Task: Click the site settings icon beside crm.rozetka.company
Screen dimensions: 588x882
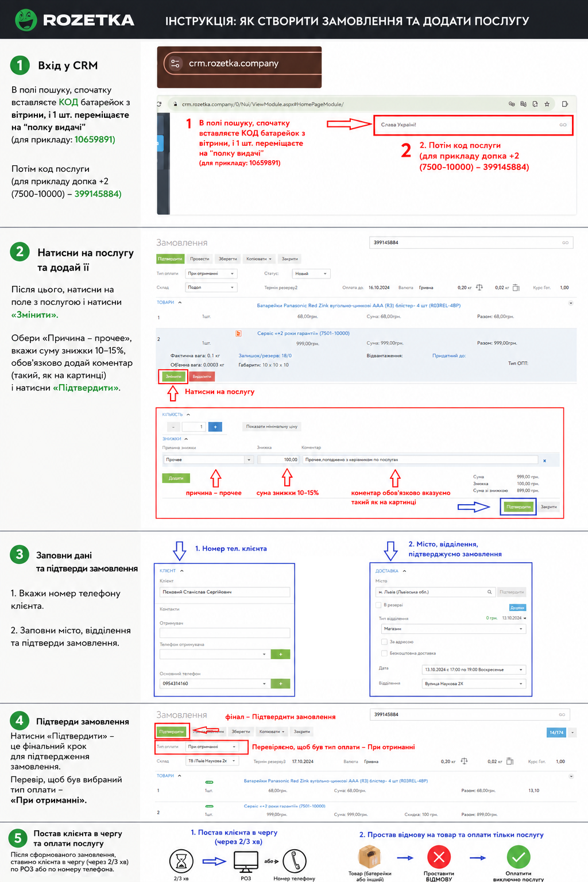Action: point(176,63)
